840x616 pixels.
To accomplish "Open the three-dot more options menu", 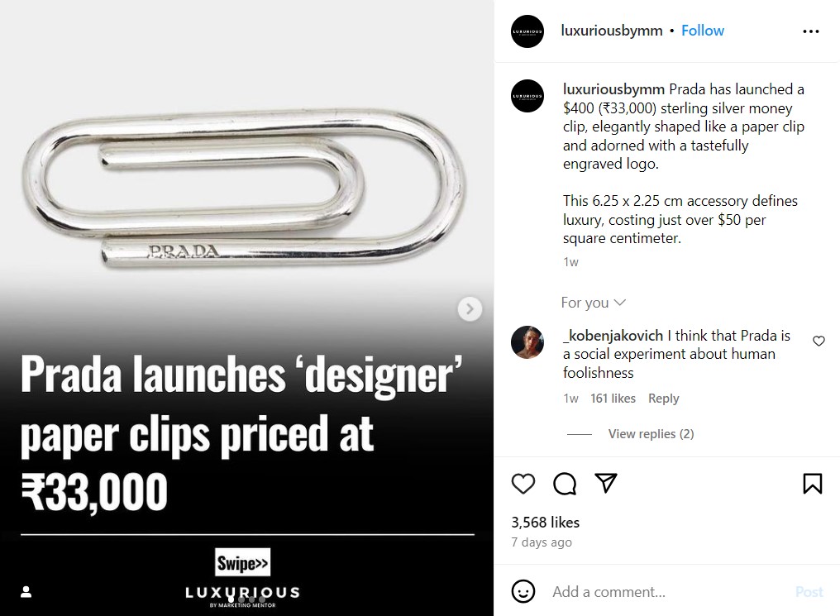I will [810, 31].
